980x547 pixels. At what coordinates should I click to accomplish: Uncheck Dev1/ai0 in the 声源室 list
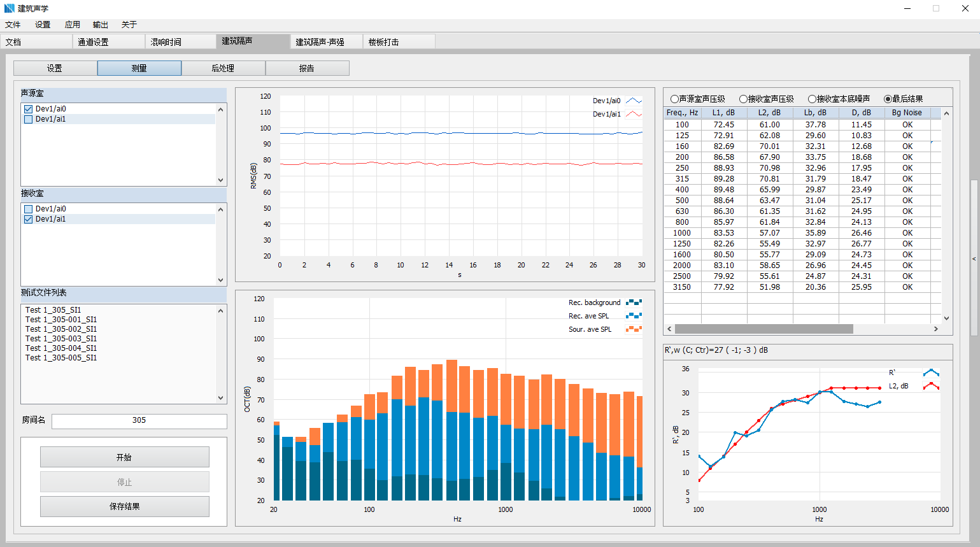29,109
